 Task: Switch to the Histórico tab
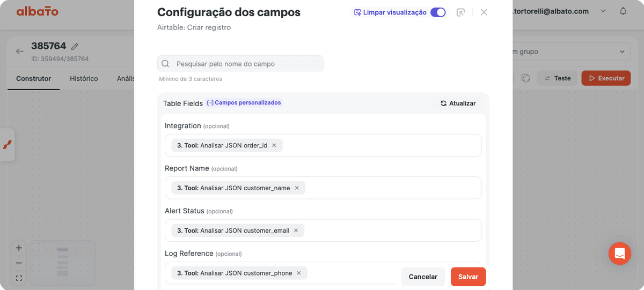coord(84,78)
